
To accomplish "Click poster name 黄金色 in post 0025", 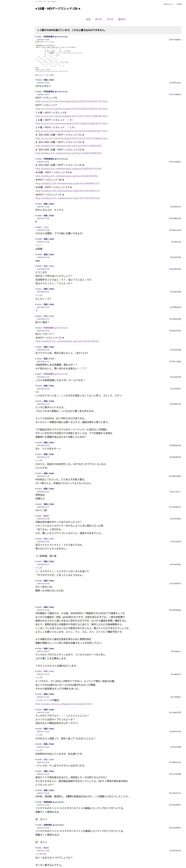I will point(46,516).
